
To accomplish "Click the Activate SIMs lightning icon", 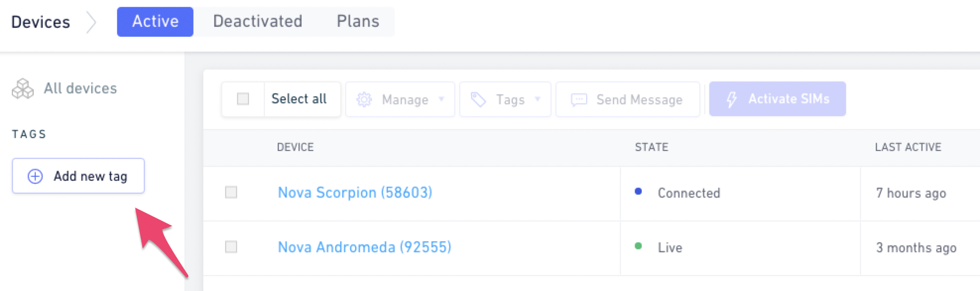I will point(732,99).
